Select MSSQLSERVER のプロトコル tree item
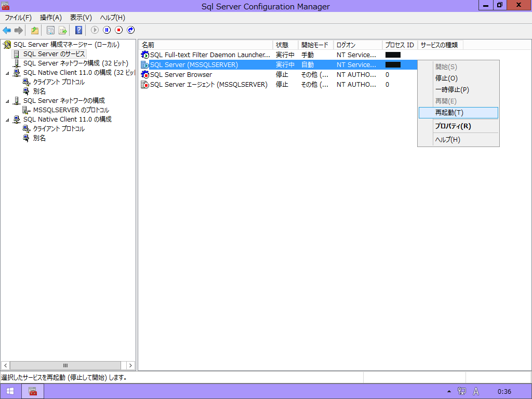Image resolution: width=532 pixels, height=399 pixels. (71, 110)
